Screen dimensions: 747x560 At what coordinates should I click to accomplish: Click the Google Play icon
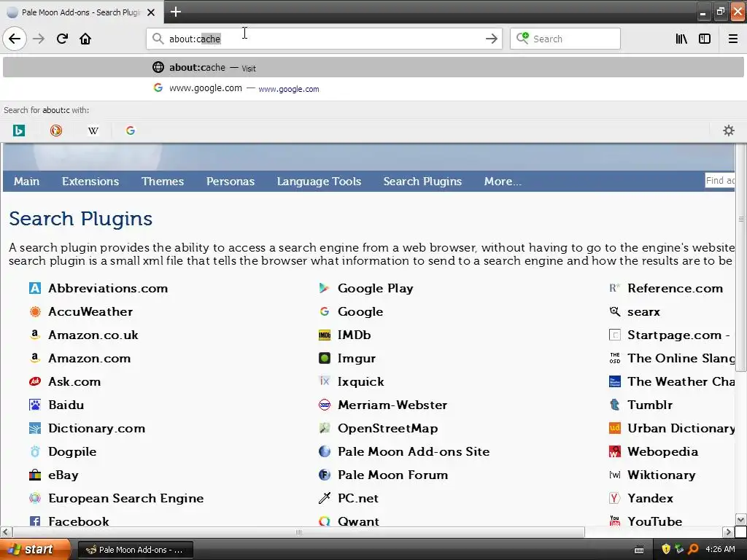[325, 288]
